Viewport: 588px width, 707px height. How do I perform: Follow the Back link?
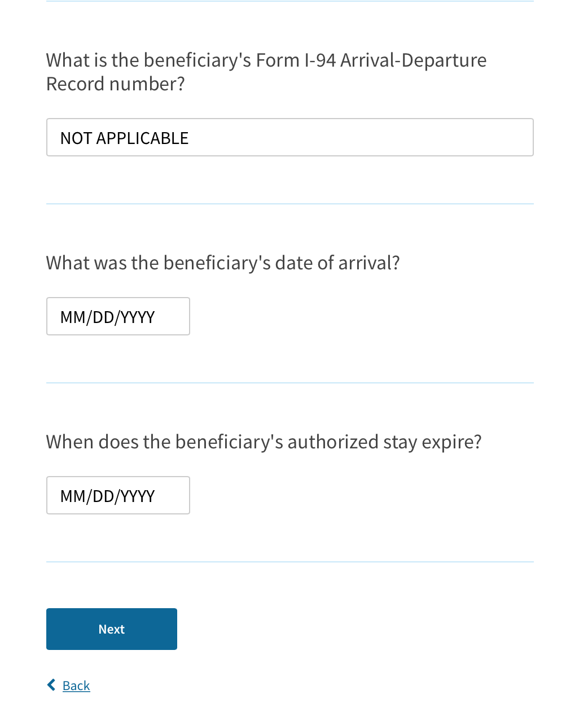click(76, 686)
